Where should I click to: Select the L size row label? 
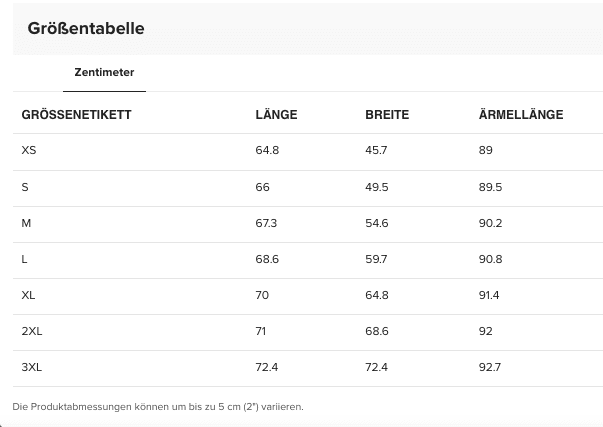[24, 259]
